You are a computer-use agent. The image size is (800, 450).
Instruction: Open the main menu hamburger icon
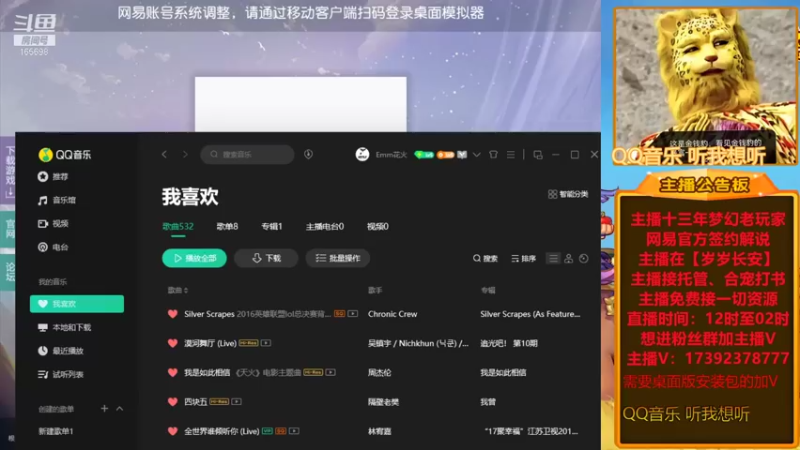pyautogui.click(x=511, y=154)
